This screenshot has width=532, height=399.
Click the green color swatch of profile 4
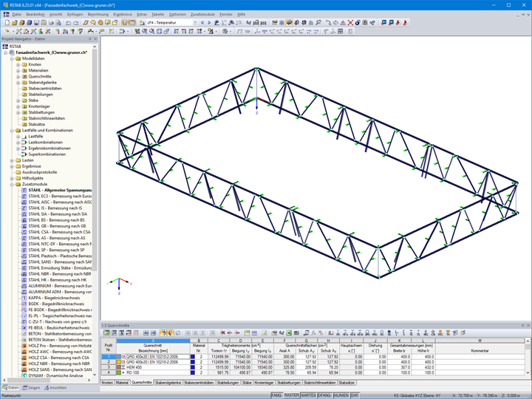pyautogui.click(x=119, y=372)
